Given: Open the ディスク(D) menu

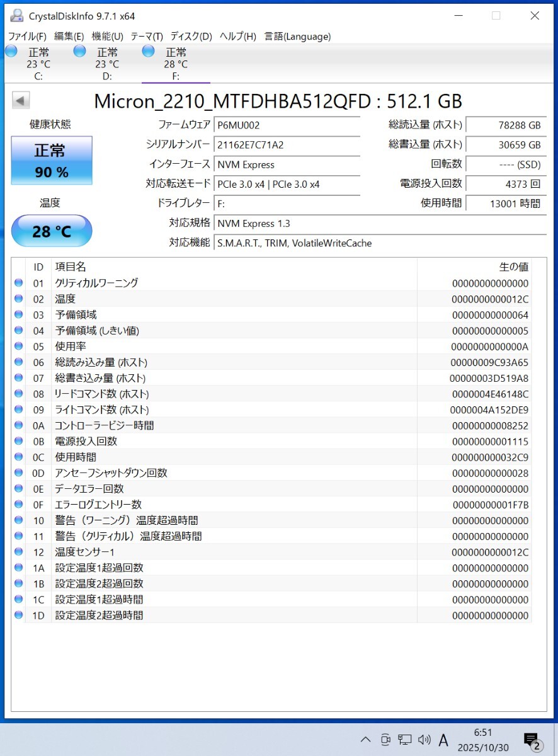Looking at the screenshot, I should coord(190,37).
